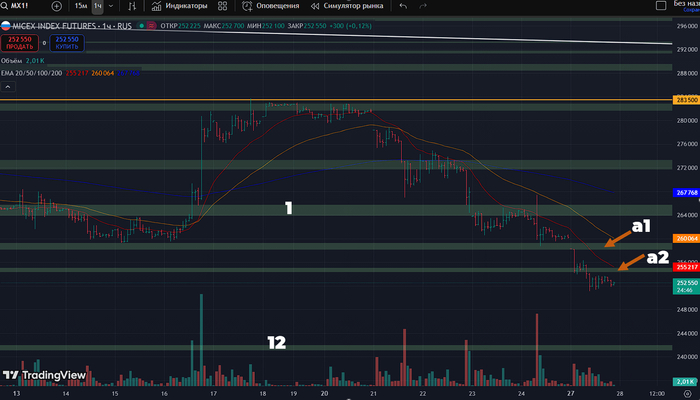Add symbol with the plus circle icon
This screenshot has height=400, width=700.
[56, 6]
